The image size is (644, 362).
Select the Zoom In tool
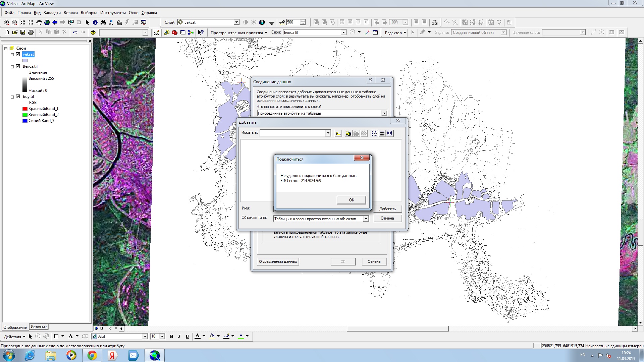(x=6, y=22)
